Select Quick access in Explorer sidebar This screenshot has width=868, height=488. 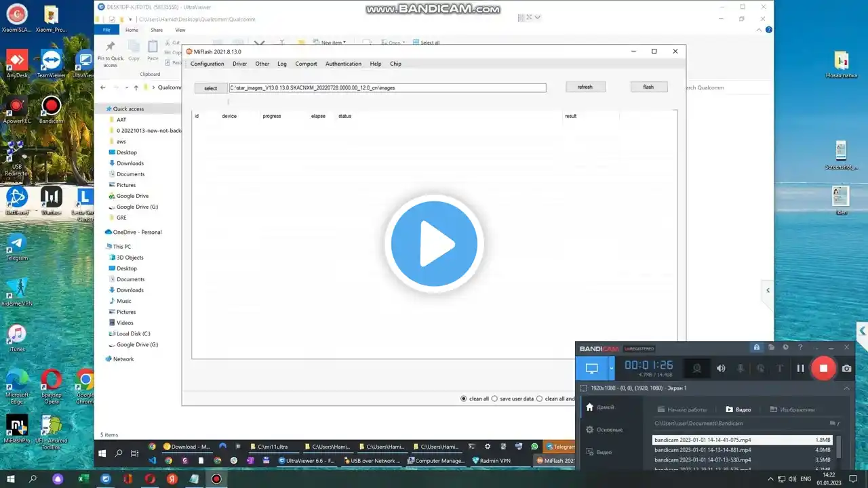[128, 108]
